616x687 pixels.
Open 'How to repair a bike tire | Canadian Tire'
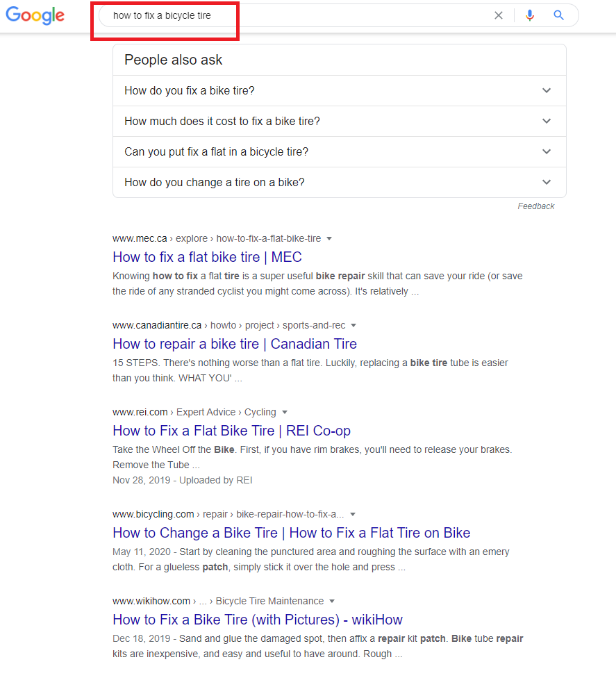pos(235,344)
